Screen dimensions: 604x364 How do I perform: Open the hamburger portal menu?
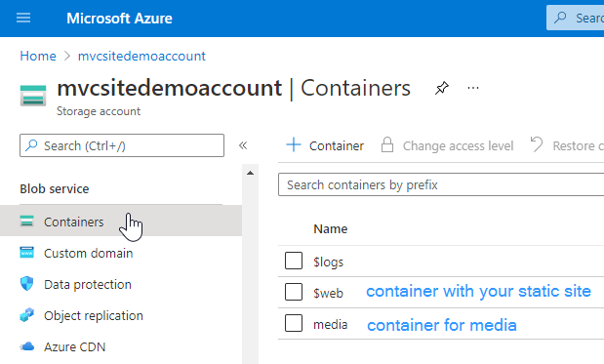(23, 18)
